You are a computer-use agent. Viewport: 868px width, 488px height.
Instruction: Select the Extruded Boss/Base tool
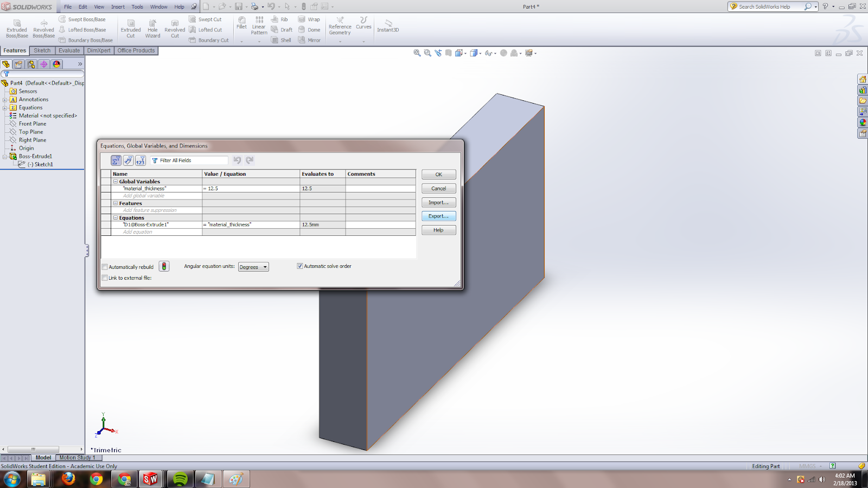17,28
